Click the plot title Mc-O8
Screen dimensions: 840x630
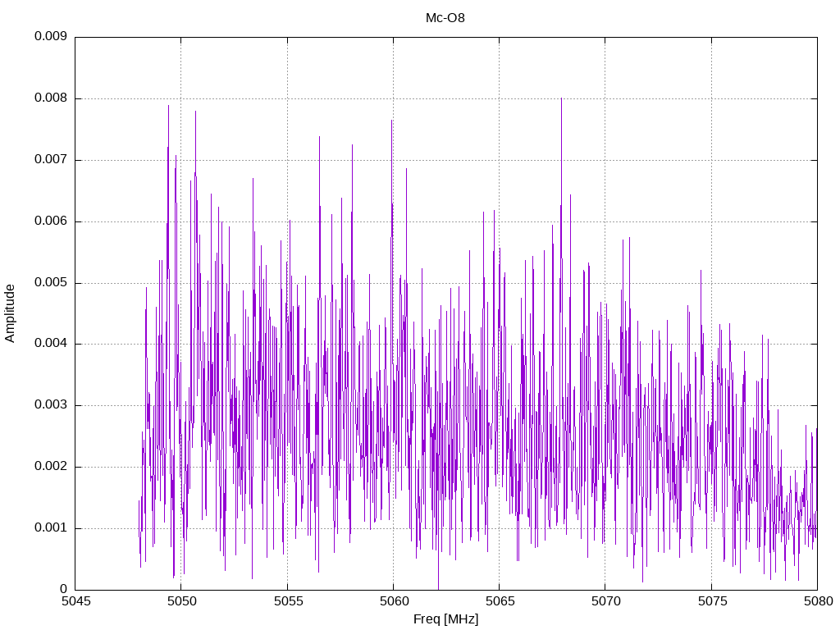pyautogui.click(x=445, y=18)
